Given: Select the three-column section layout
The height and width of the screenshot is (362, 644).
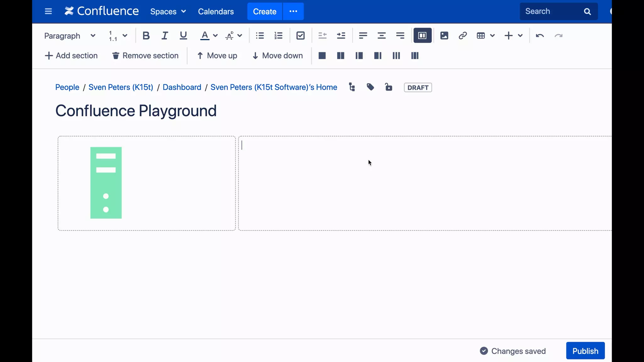Looking at the screenshot, I should coord(396,56).
